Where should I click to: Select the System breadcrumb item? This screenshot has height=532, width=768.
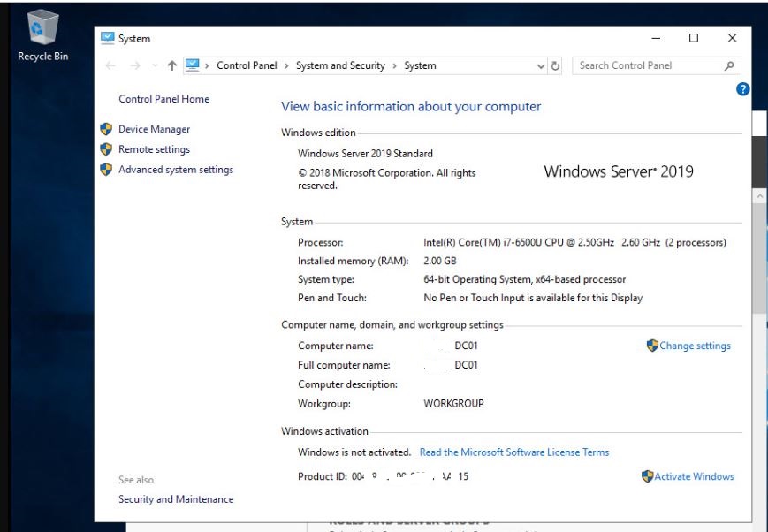coord(420,65)
